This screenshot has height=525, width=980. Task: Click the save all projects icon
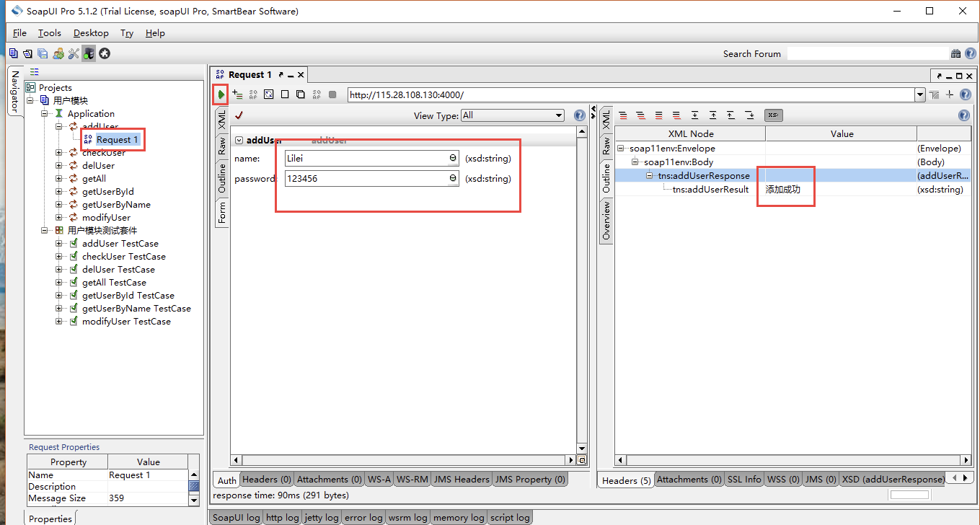[43, 53]
